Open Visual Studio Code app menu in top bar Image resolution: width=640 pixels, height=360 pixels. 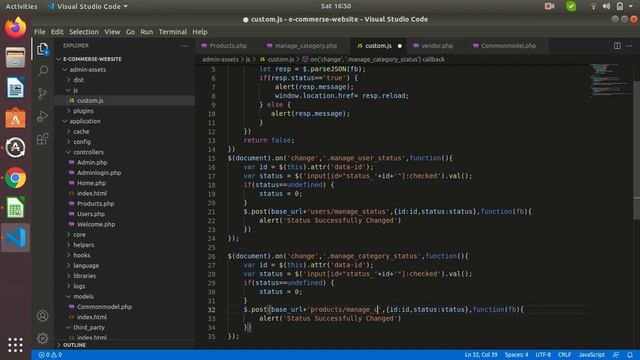[87, 6]
